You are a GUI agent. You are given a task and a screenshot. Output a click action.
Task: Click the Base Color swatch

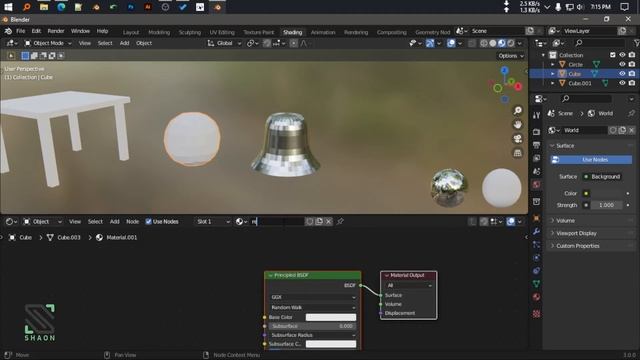331,317
